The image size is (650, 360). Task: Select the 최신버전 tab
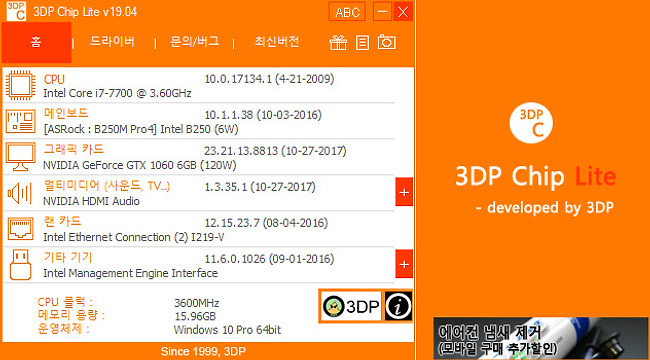(276, 41)
